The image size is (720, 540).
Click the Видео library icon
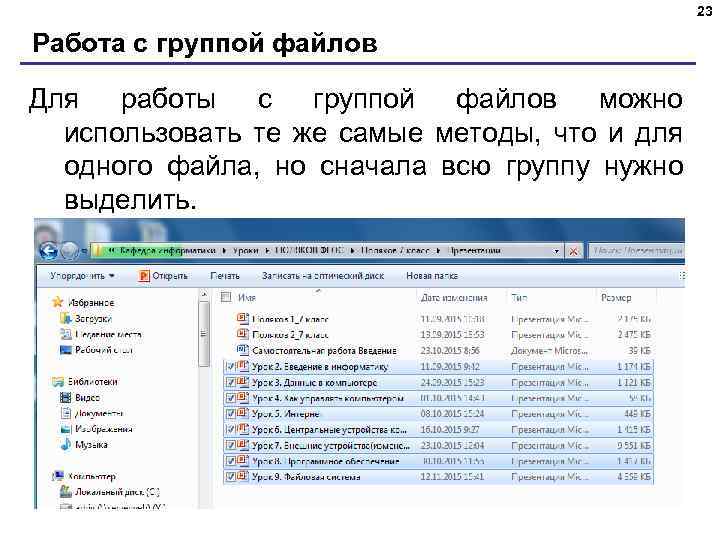pos(66,398)
